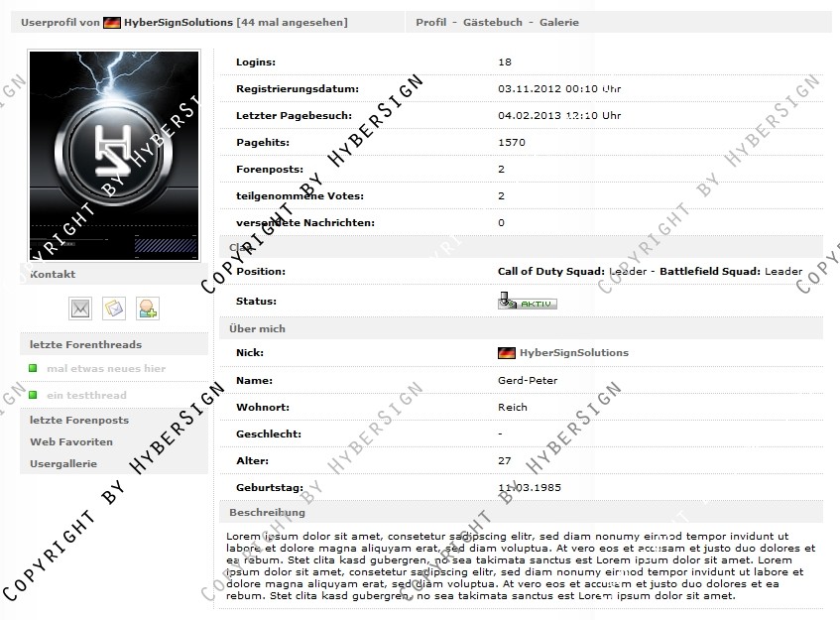Click the send private message icon
Screen dimensions: 840x620
(114, 309)
